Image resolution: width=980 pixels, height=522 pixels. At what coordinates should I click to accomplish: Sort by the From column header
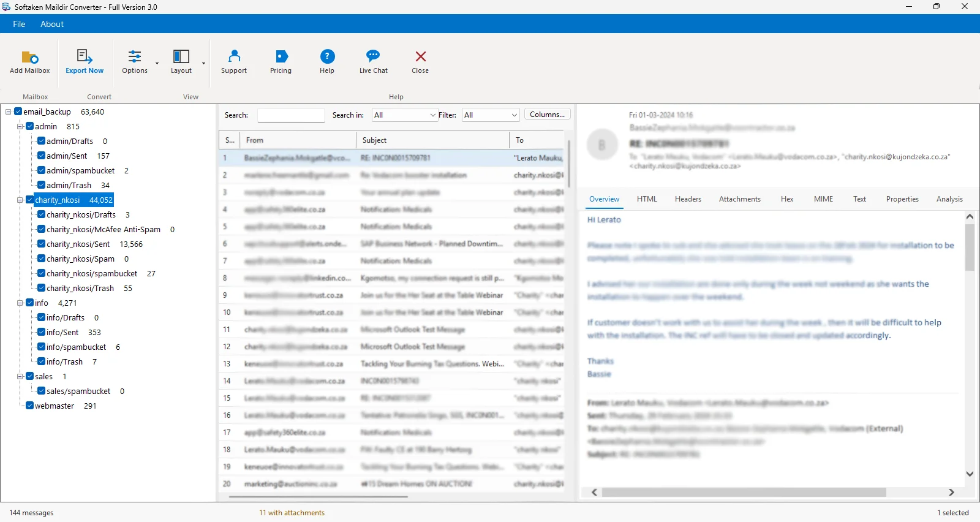pyautogui.click(x=298, y=140)
